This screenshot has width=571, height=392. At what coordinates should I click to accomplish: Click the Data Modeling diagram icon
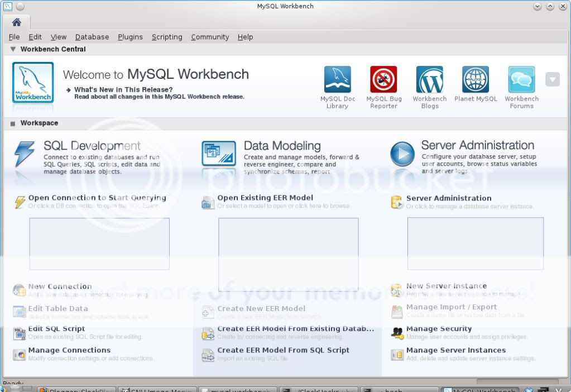click(x=219, y=154)
